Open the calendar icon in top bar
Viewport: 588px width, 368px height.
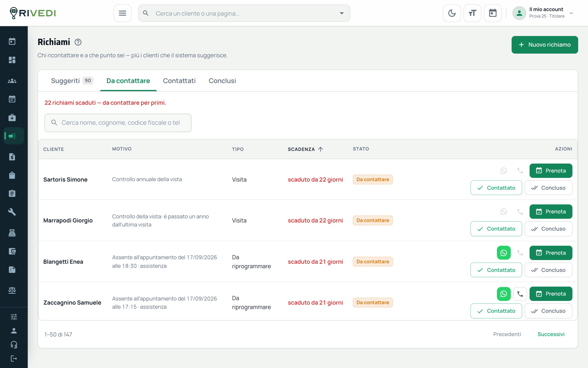[493, 13]
